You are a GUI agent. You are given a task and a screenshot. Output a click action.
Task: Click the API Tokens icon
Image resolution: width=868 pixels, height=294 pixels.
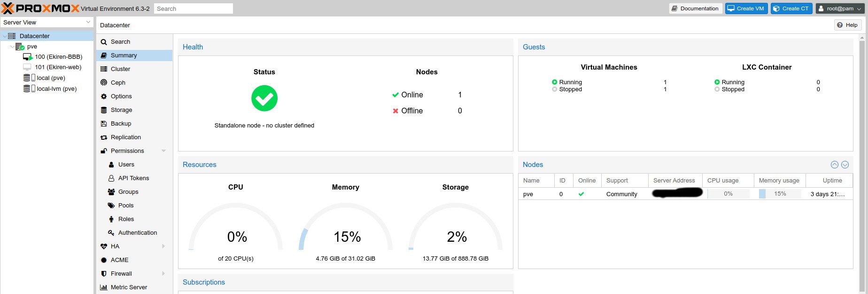click(111, 178)
